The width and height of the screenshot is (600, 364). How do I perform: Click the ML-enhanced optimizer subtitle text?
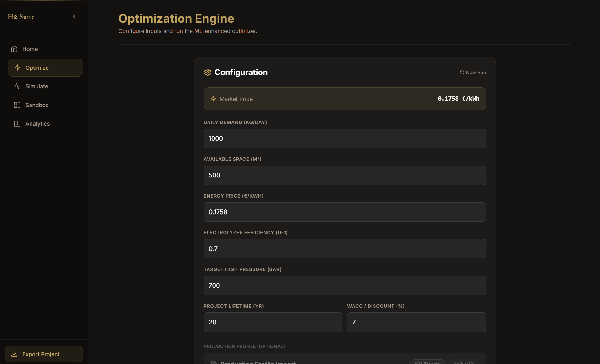coord(188,31)
